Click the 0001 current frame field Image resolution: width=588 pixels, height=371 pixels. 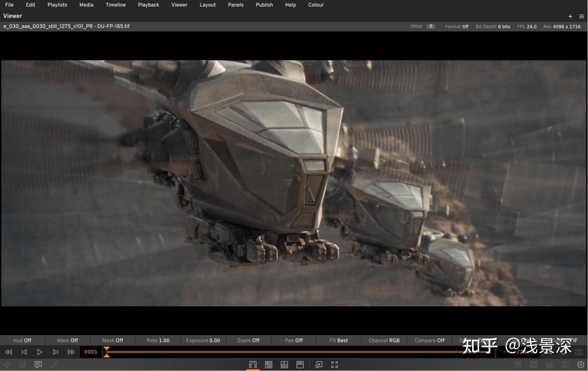click(x=91, y=352)
